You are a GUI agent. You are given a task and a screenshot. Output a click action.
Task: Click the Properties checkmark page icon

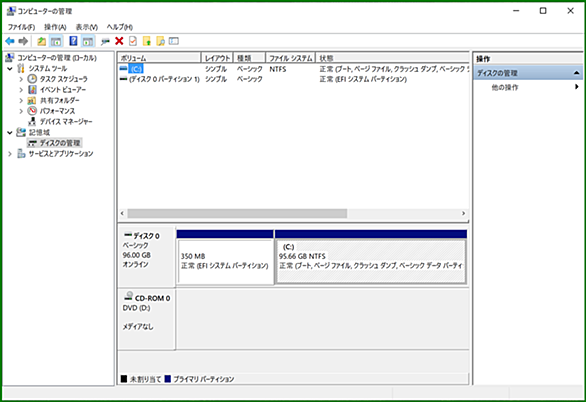[133, 41]
